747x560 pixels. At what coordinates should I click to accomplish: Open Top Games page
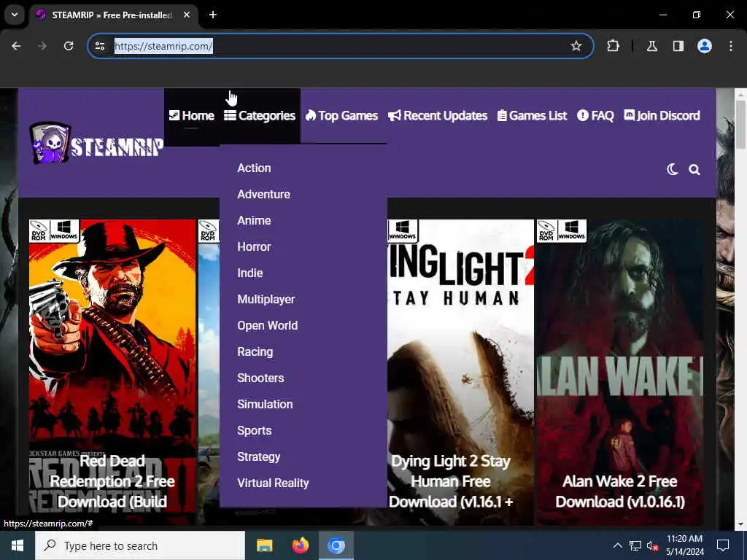click(x=341, y=116)
